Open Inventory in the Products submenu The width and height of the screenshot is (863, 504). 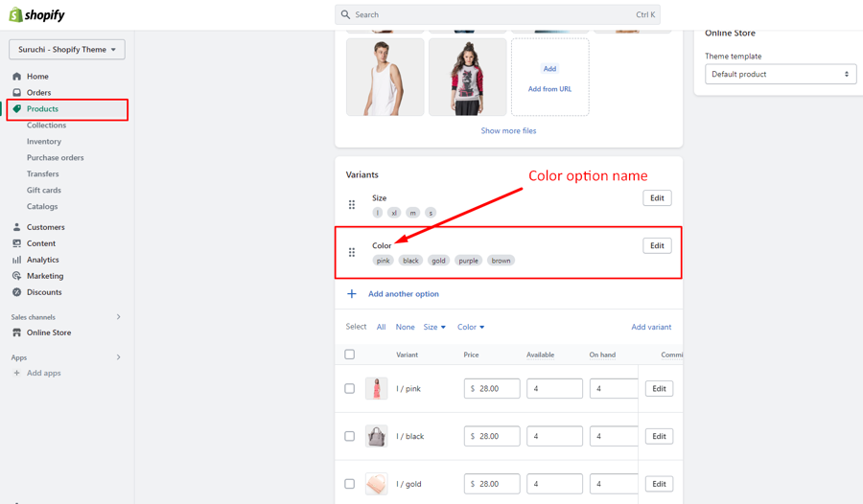tap(44, 142)
